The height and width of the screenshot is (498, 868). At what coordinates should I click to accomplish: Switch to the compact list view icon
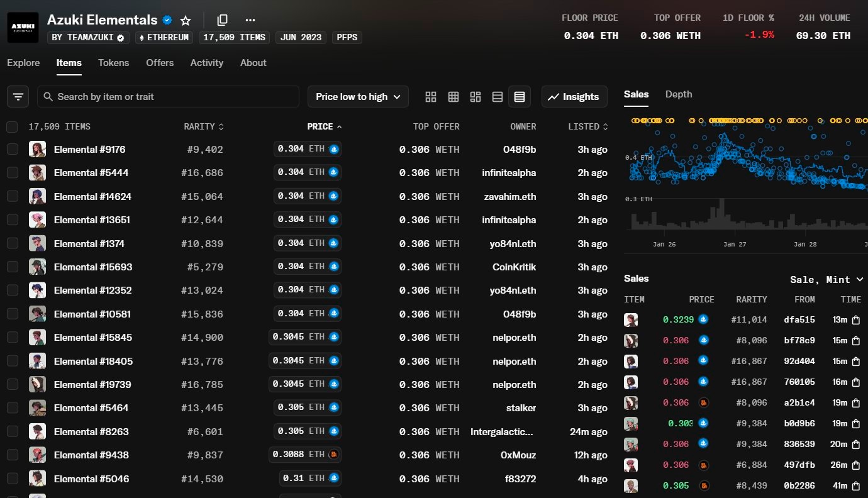point(498,97)
